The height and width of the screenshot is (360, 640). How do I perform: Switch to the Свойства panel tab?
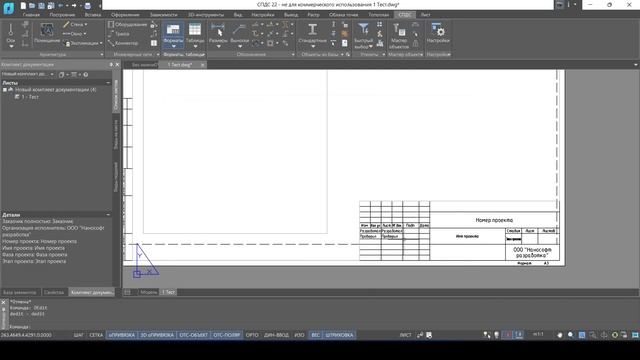click(54, 292)
